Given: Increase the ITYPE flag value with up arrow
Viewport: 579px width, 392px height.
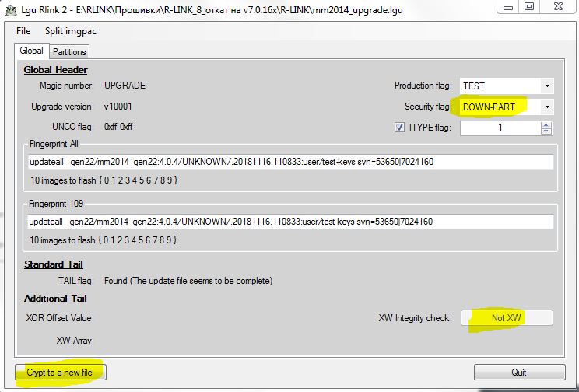Looking at the screenshot, I should 546,124.
